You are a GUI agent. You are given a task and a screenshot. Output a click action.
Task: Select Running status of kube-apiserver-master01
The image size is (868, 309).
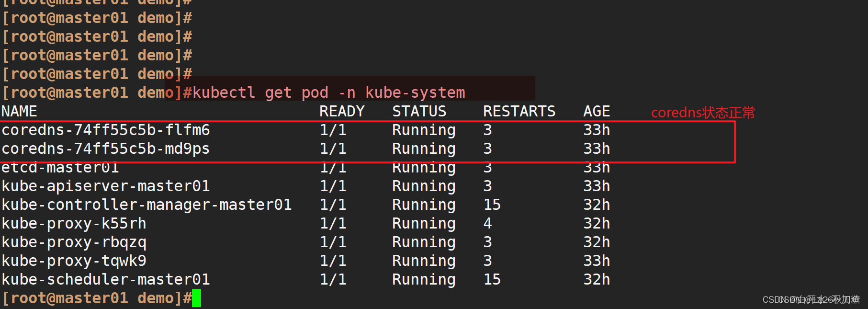tap(424, 186)
